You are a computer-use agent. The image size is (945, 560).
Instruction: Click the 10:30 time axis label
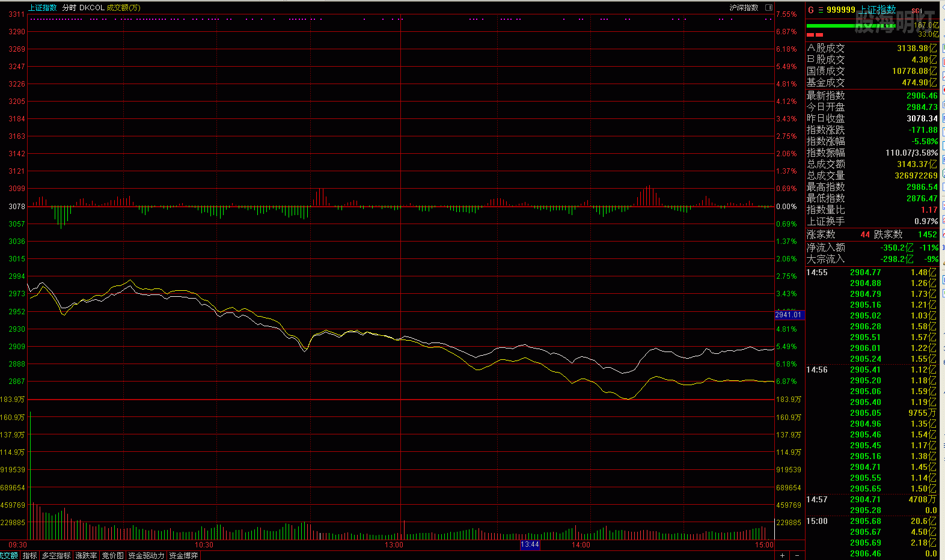tap(204, 545)
